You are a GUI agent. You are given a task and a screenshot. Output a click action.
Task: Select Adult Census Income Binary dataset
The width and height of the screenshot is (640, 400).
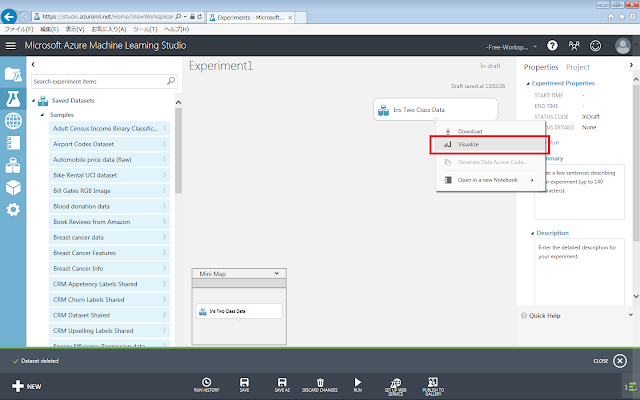tap(109, 129)
